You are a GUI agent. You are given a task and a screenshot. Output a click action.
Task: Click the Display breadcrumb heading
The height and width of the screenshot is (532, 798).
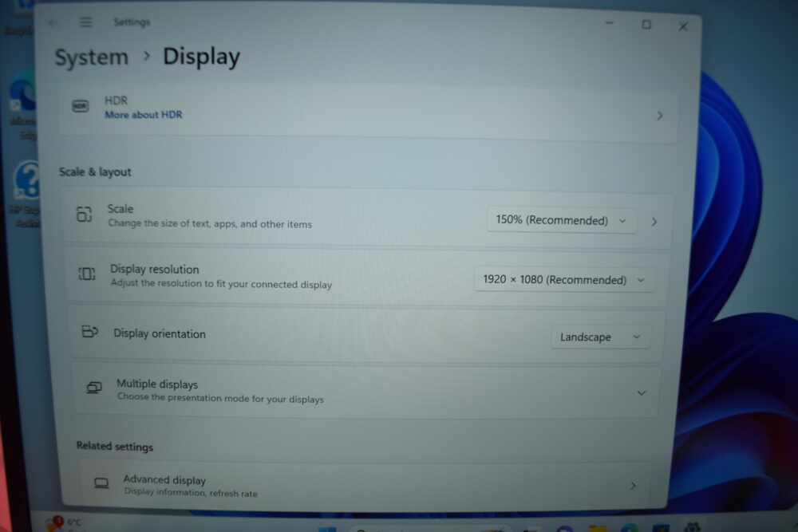[202, 57]
